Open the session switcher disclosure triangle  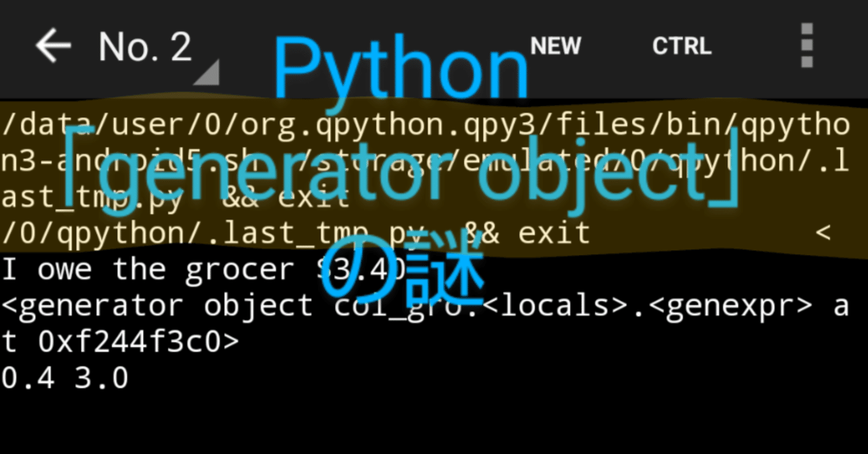pyautogui.click(x=209, y=71)
